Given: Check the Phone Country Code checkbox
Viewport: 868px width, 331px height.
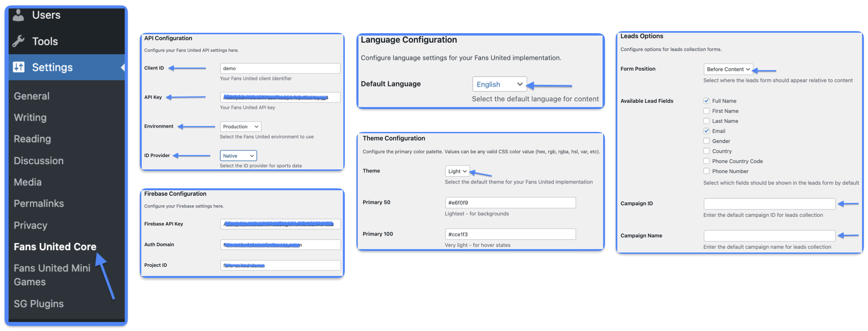Looking at the screenshot, I should pyautogui.click(x=706, y=161).
